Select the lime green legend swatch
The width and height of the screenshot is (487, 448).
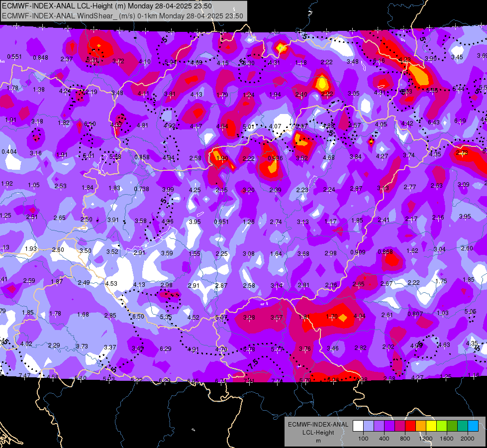tap(442, 426)
